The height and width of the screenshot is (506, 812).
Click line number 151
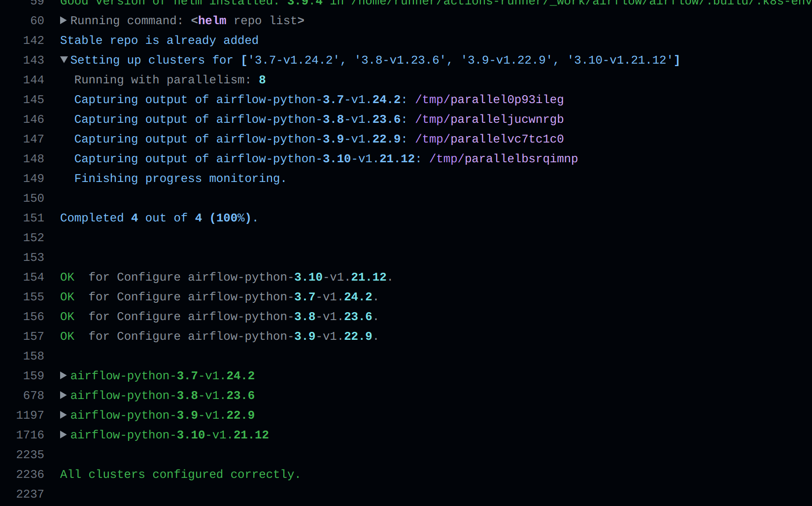click(x=34, y=218)
